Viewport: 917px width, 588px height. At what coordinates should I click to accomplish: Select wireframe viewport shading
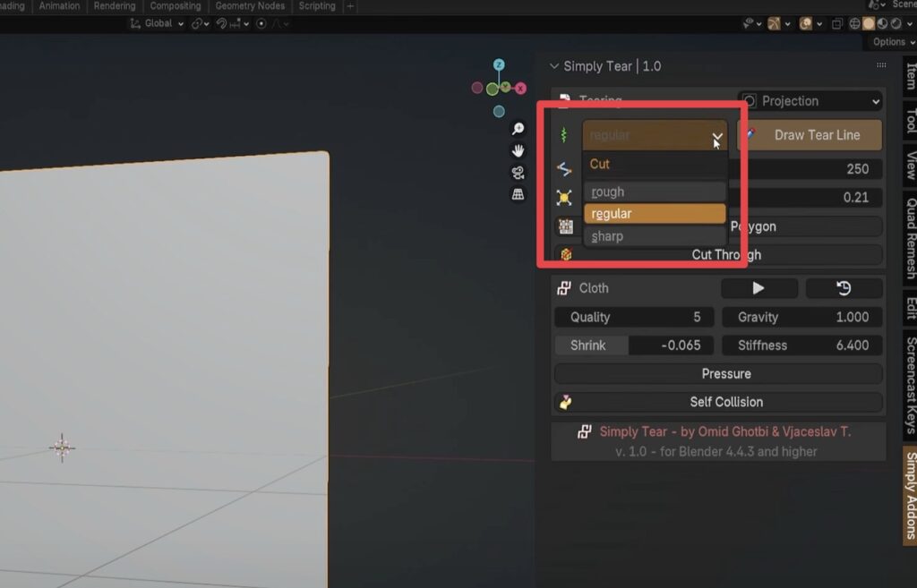pos(854,23)
